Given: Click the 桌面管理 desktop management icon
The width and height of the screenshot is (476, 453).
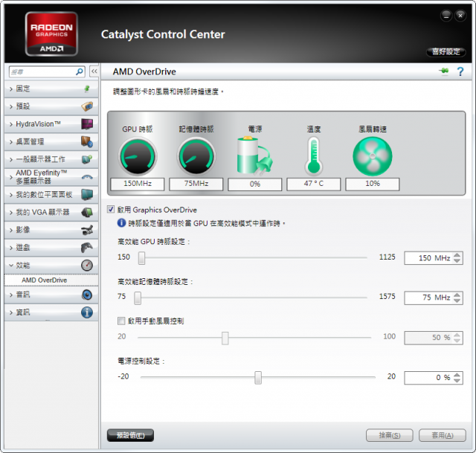Looking at the screenshot, I should tap(87, 141).
